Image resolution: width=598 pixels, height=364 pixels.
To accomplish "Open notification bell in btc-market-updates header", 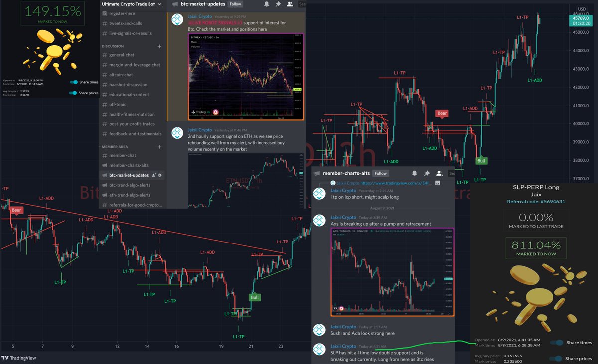I will coord(267,4).
